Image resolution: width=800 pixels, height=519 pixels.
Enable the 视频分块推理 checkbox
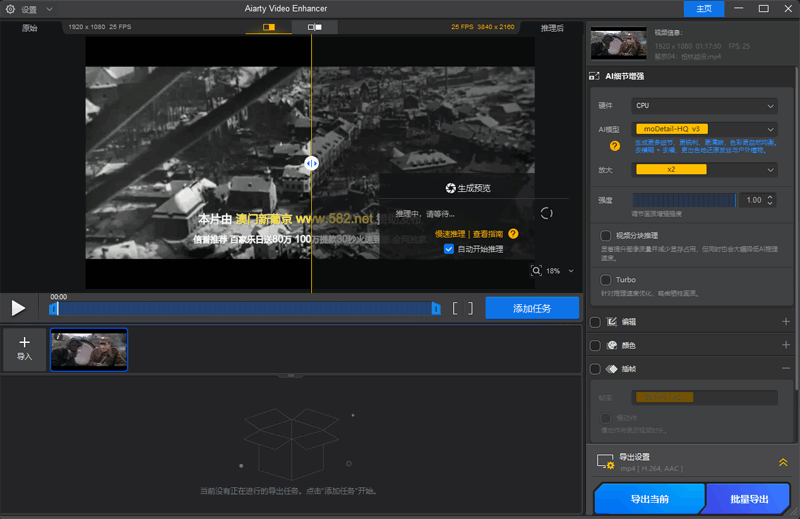(x=606, y=236)
